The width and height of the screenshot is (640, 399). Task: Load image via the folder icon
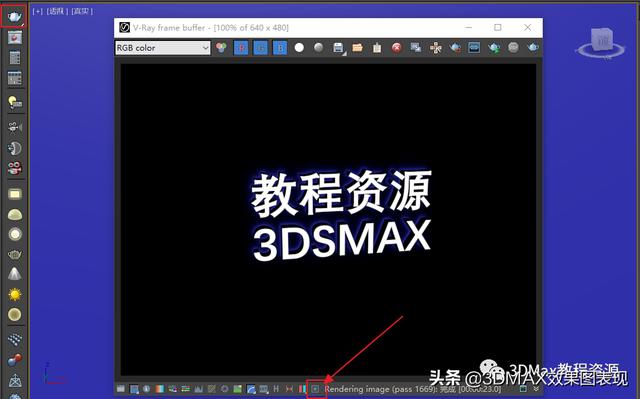tap(358, 48)
